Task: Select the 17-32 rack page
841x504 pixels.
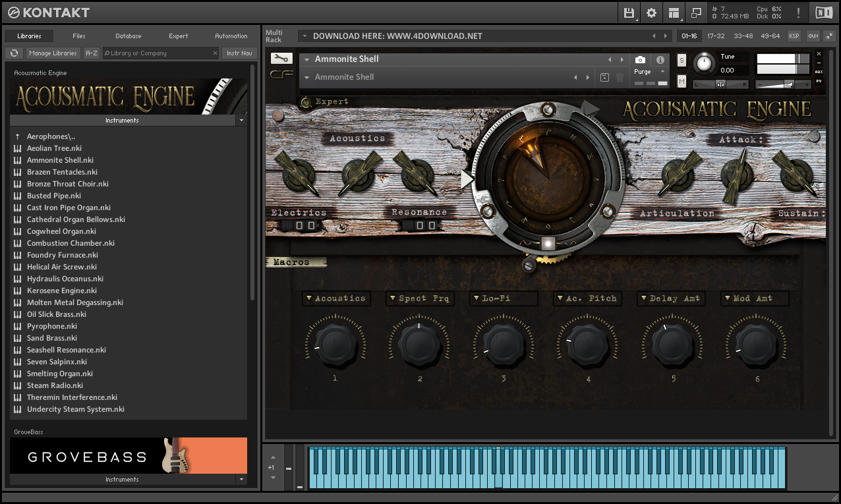Action: (716, 36)
